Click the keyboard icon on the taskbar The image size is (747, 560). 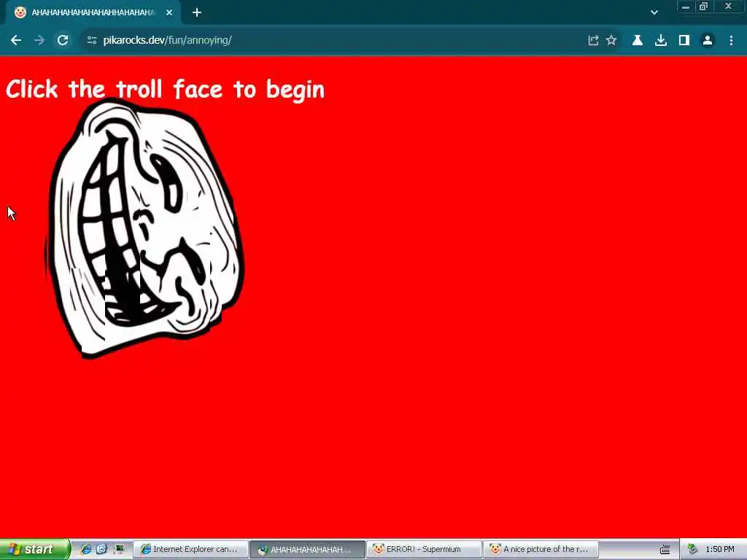665,550
